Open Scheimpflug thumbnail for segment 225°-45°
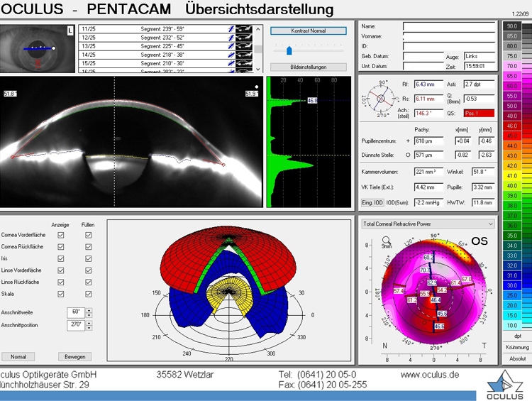The width and height of the screenshot is (532, 401). pos(244,46)
